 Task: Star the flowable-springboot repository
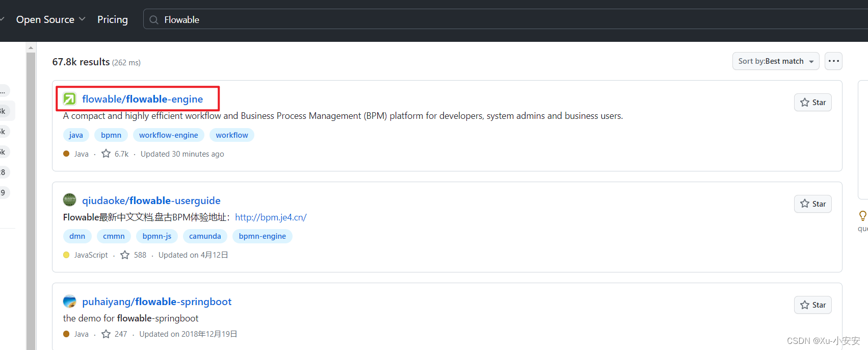click(x=812, y=305)
